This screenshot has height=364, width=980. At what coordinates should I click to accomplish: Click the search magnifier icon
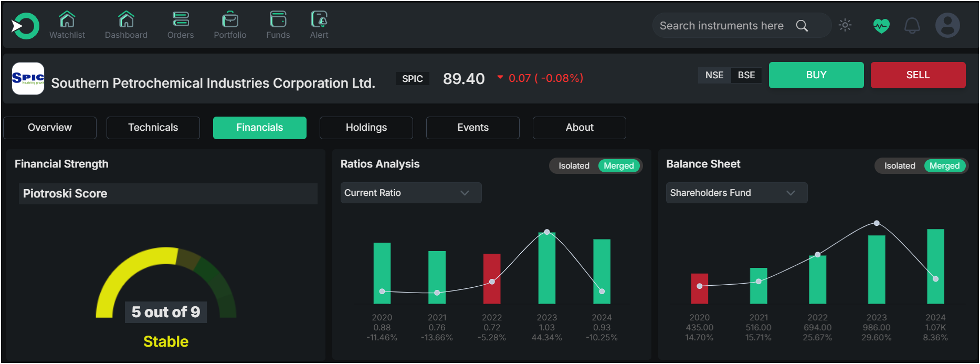802,26
